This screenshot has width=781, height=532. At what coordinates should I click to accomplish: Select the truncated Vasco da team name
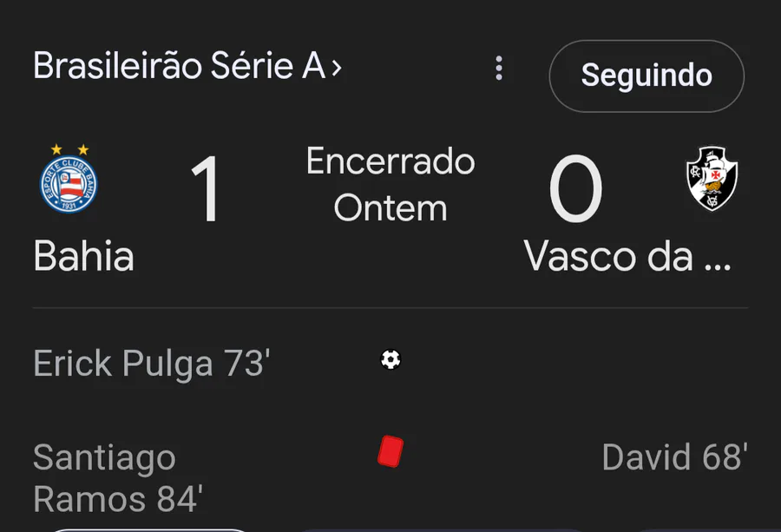[x=627, y=257]
